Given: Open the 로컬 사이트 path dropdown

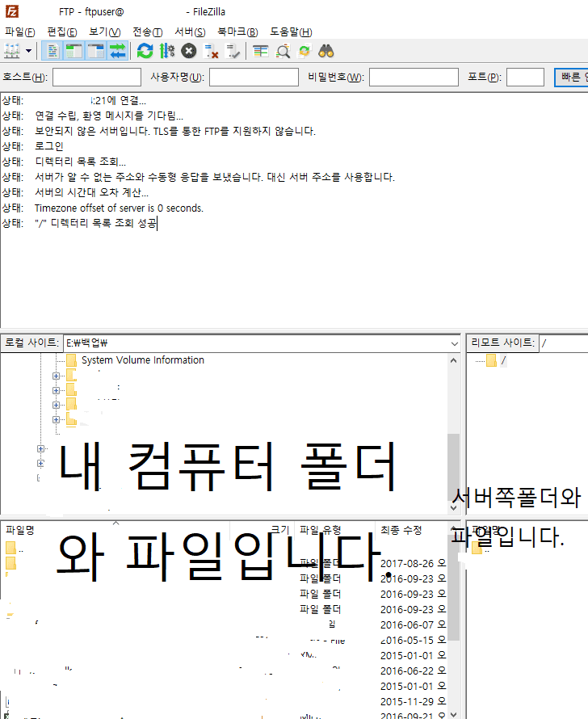Looking at the screenshot, I should pos(454,343).
